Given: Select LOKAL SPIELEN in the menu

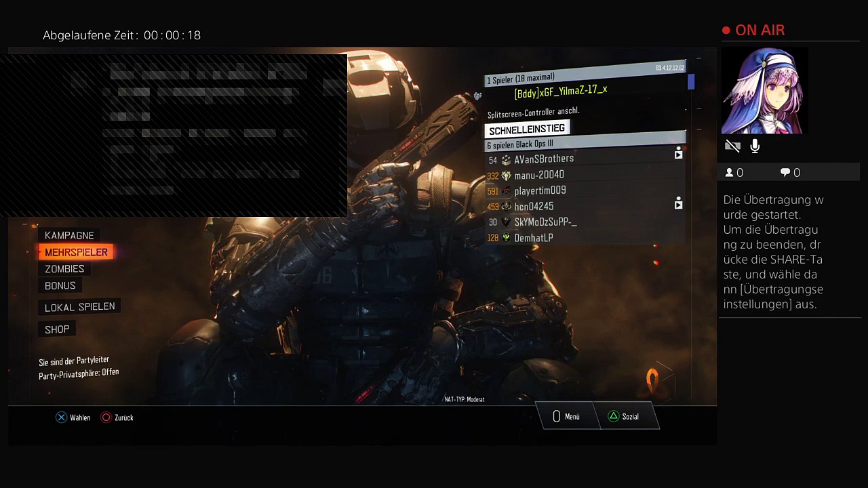Looking at the screenshot, I should pos(79,307).
